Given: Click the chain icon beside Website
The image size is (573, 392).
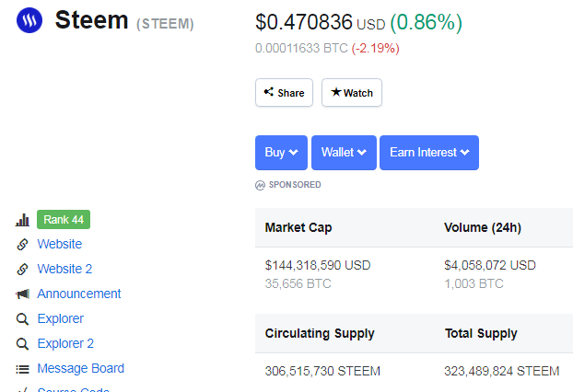Looking at the screenshot, I should click(x=23, y=245).
